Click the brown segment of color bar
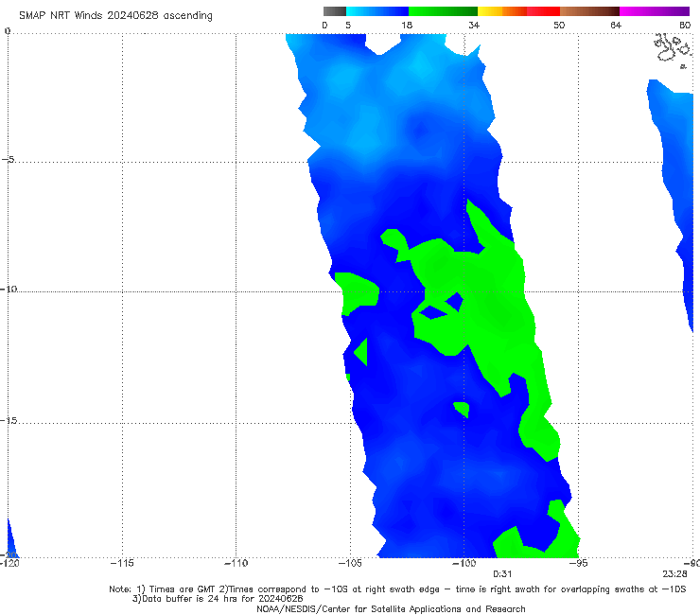The image size is (700, 615). [x=589, y=11]
